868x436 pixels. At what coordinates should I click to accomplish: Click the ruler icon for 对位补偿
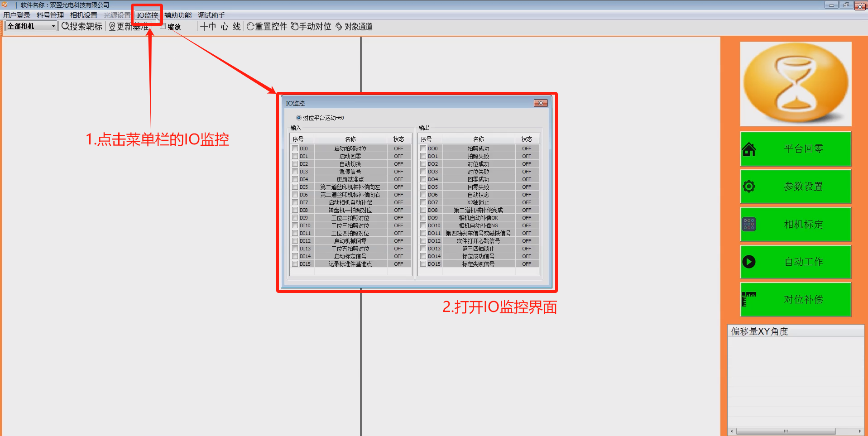pos(749,299)
